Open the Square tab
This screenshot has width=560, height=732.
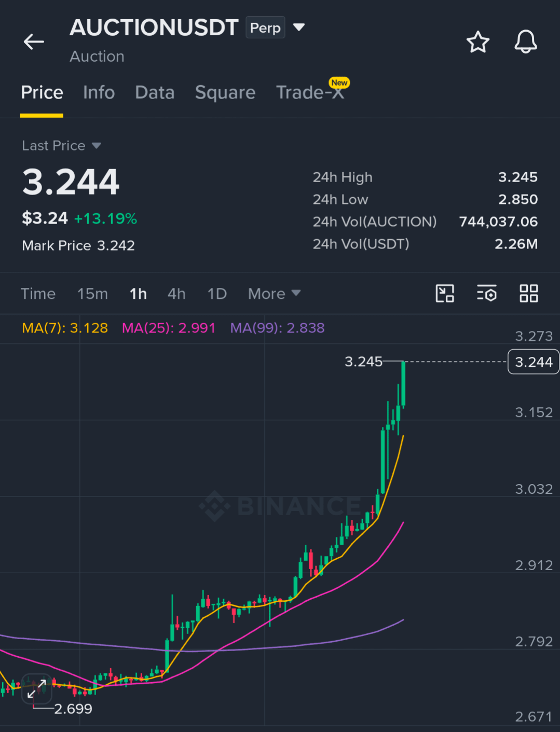click(225, 93)
